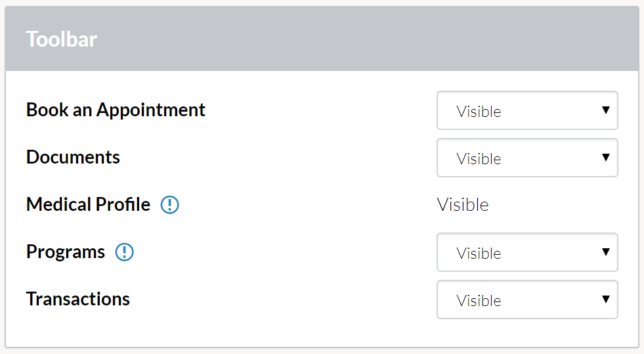The height and width of the screenshot is (354, 644).
Task: Click the Visible value in Transactions dropdown
Action: point(479,301)
